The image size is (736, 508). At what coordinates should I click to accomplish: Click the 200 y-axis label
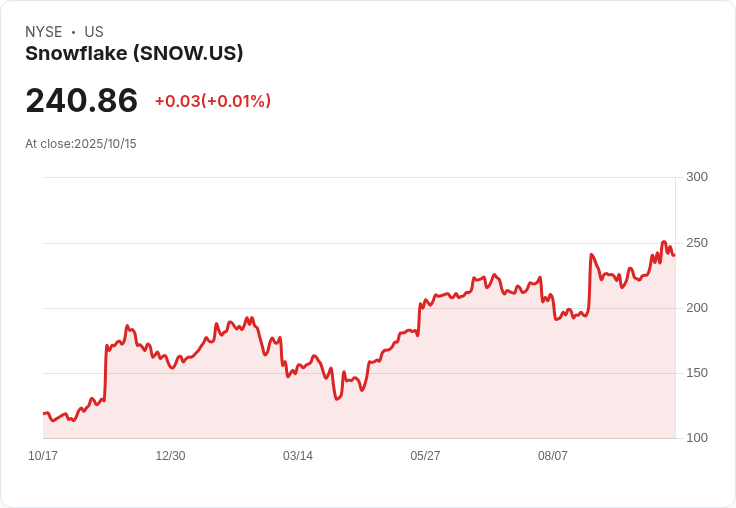(696, 308)
